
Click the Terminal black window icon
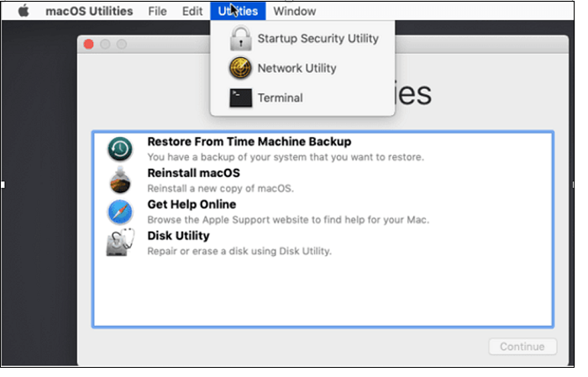tap(240, 97)
